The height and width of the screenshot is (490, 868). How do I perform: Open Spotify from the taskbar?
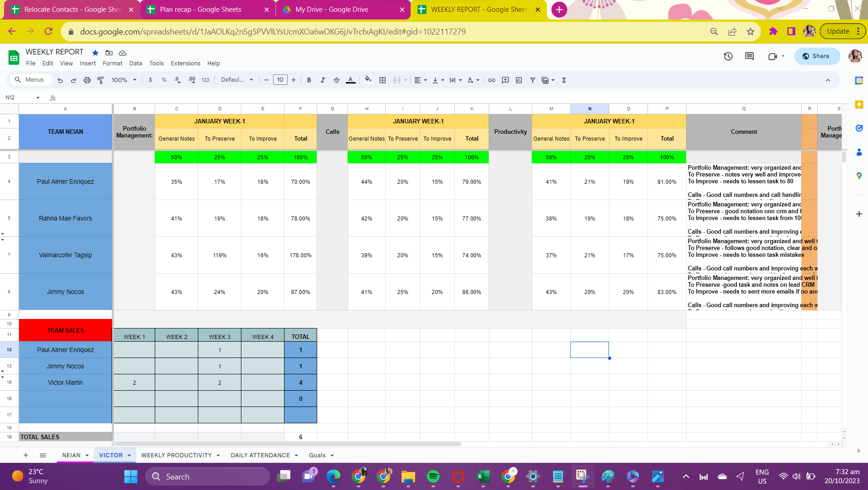pos(433,476)
